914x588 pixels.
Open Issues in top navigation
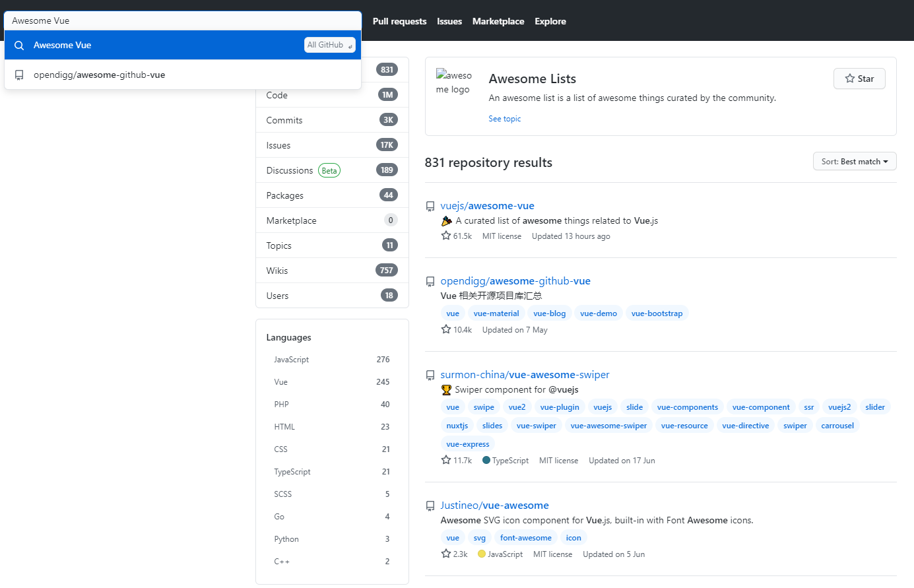pyautogui.click(x=449, y=21)
